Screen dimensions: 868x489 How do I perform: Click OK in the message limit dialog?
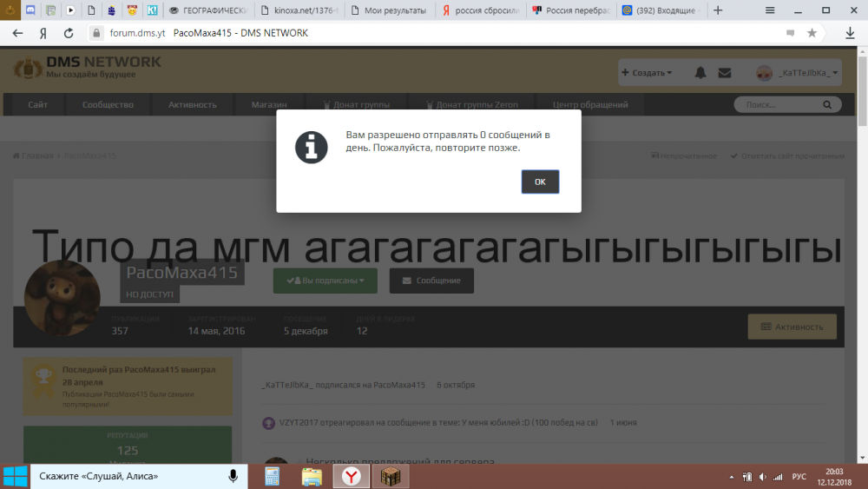(540, 182)
